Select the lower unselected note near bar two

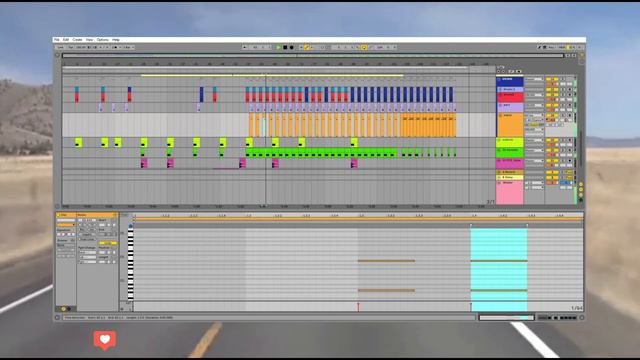pos(386,290)
